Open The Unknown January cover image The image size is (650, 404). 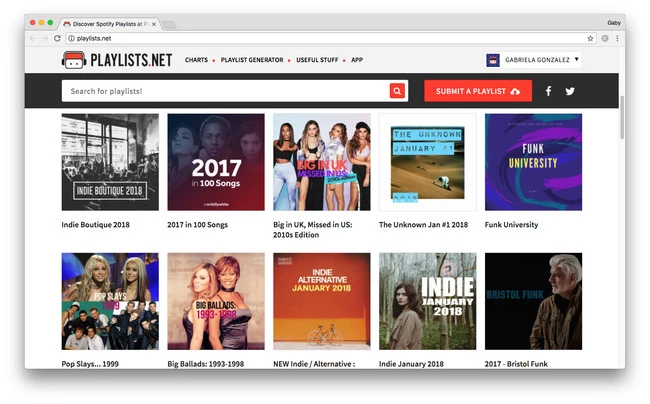tap(427, 162)
